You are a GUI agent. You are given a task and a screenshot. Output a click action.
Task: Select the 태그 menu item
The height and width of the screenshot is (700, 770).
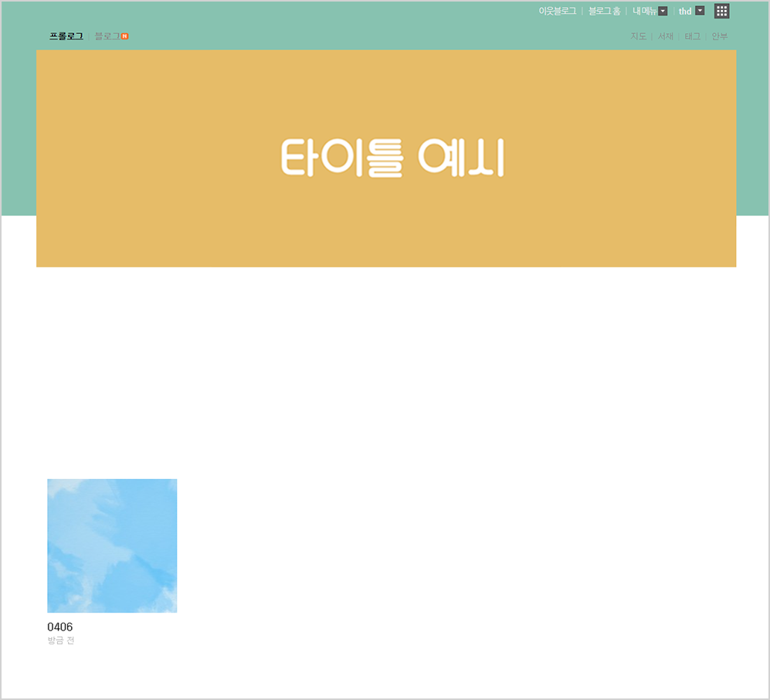(x=692, y=36)
